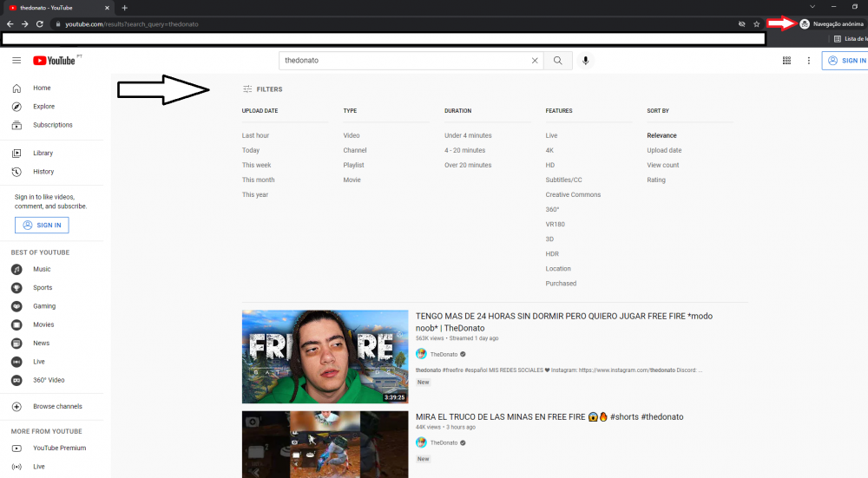This screenshot has width=868, height=478.
Task: Go to Gaming in the sidebar
Action: coord(44,306)
